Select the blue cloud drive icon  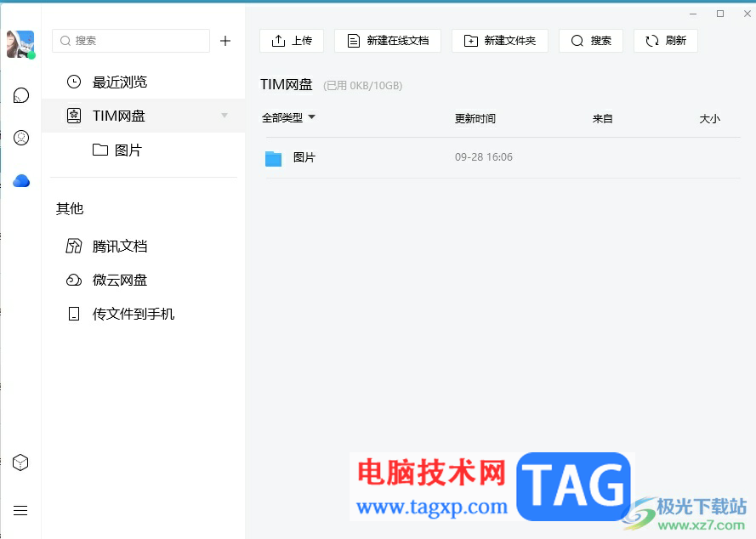pos(21,181)
